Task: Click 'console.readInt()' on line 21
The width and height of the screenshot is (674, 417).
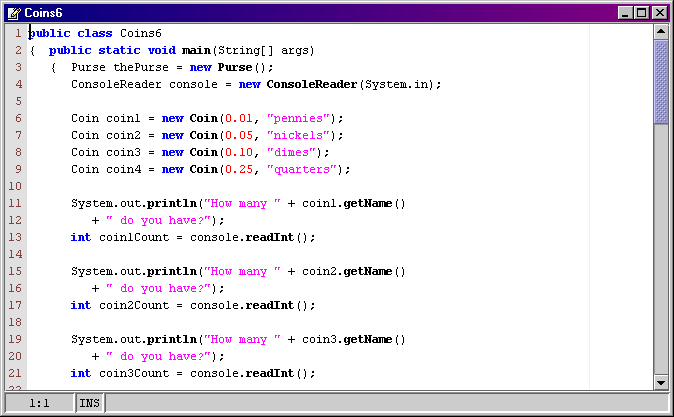Action: click(x=249, y=373)
